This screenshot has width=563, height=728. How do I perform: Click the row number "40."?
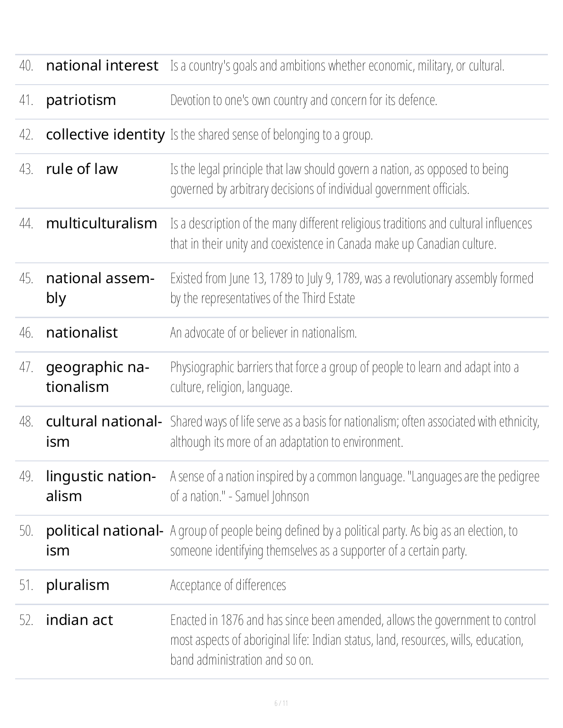(x=26, y=66)
